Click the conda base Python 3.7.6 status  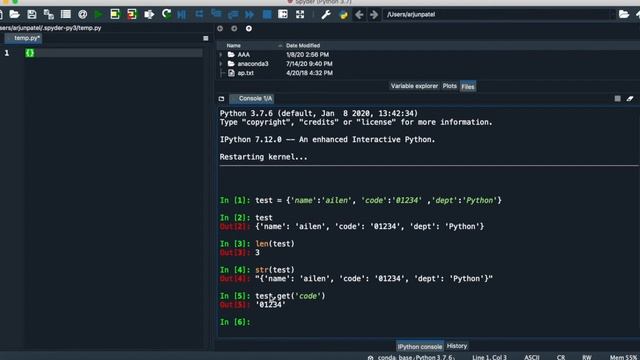click(x=416, y=357)
